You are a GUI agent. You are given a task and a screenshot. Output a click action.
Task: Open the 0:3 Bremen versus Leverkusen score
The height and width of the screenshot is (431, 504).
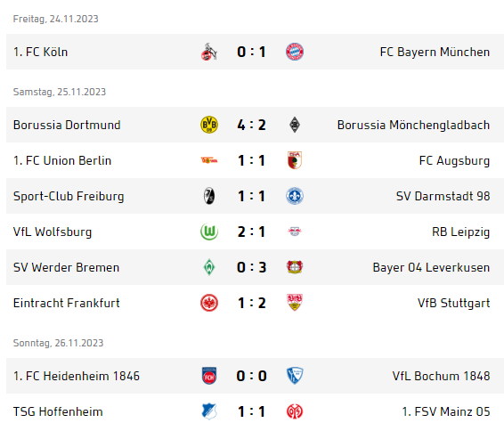pos(251,267)
